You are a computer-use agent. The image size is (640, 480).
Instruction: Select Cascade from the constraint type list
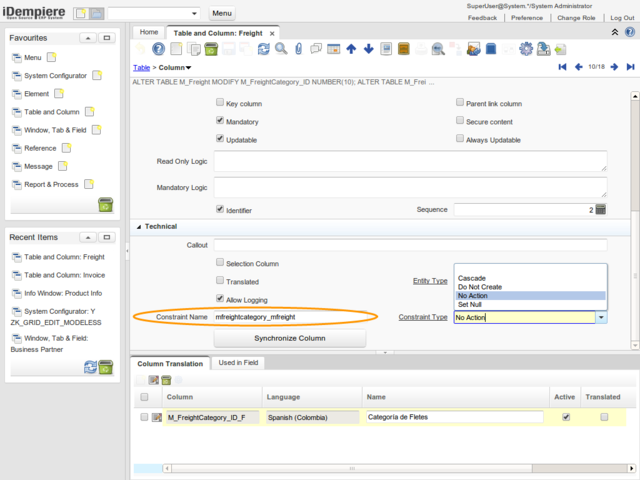tap(472, 277)
